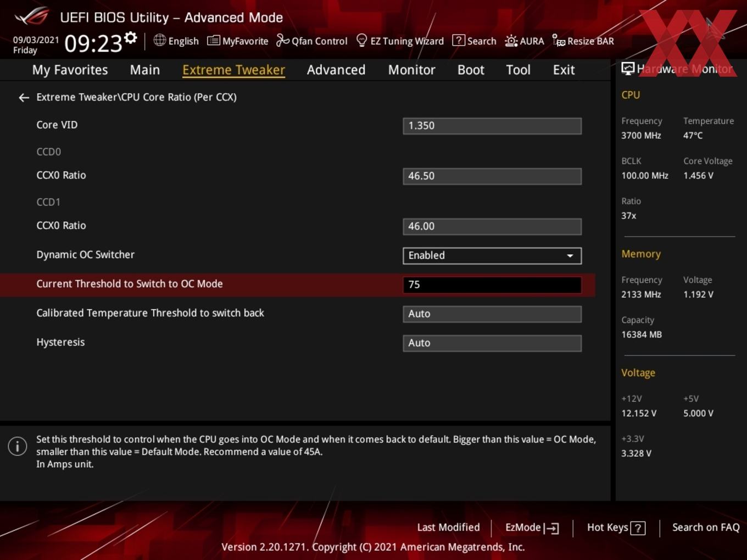Select the Dynamic OC Switcher label
Image resolution: width=747 pixels, height=560 pixels.
coord(85,255)
